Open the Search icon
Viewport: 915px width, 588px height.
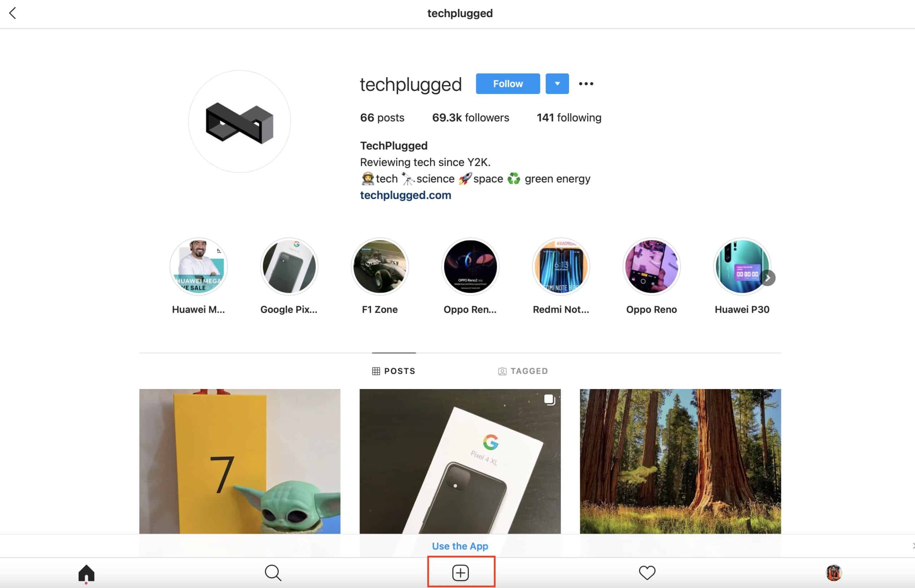pyautogui.click(x=273, y=572)
